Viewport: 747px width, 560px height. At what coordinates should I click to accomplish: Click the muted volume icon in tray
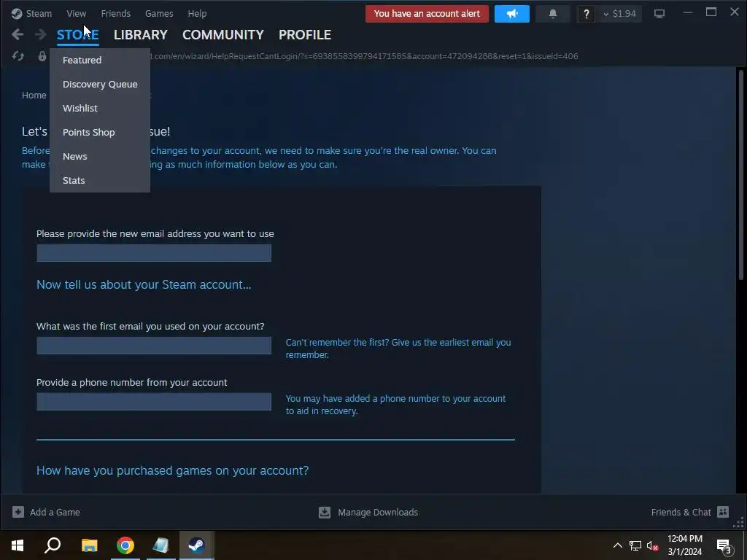pos(652,545)
